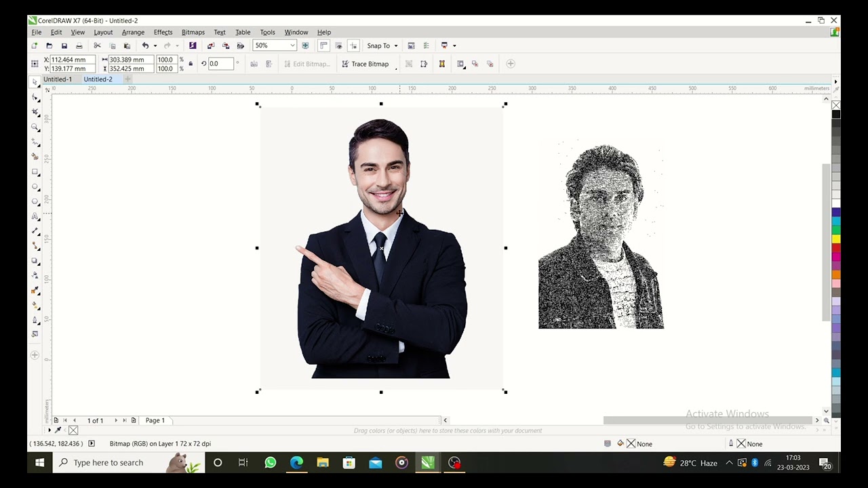Click Quick customize plus in property bar

coord(511,64)
